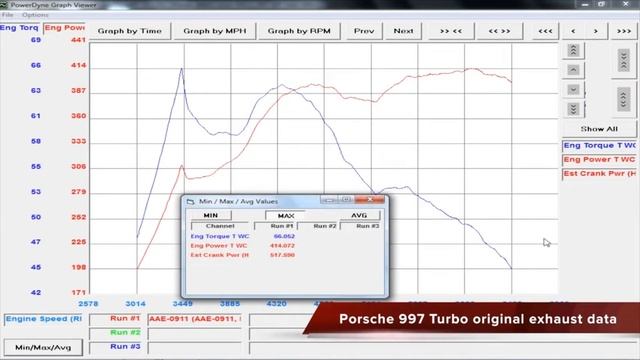This screenshot has width=640, height=360.
Task: Select Est Crank Pwr channel in legend
Action: click(x=599, y=173)
